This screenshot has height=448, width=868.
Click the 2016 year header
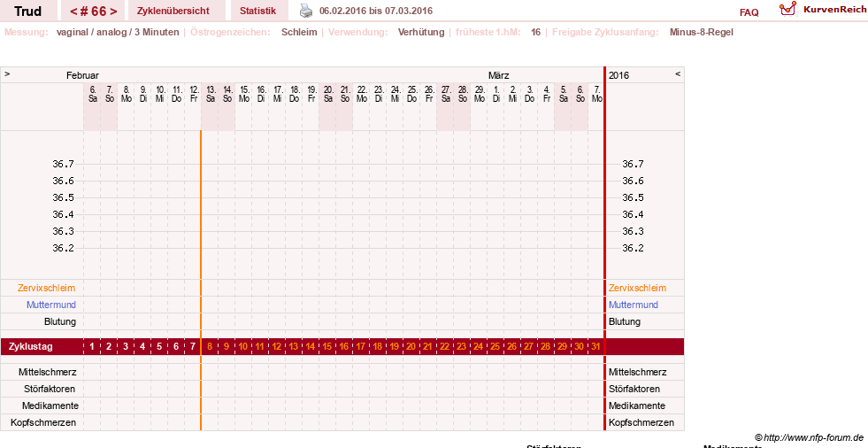[618, 75]
